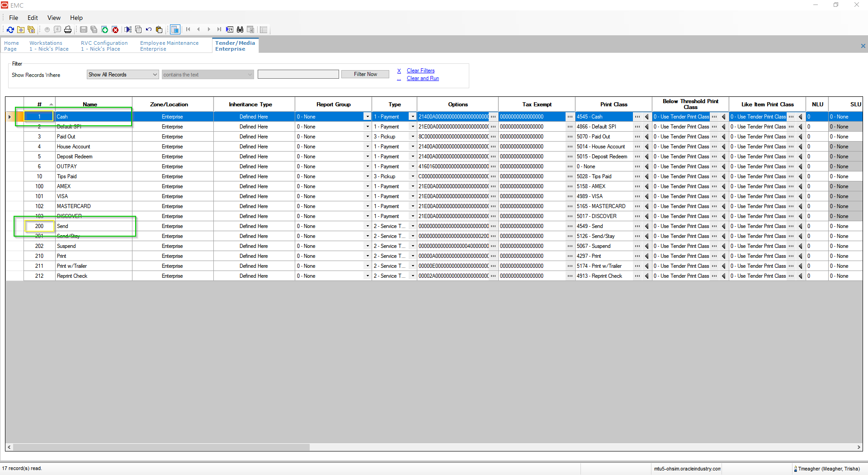The height and width of the screenshot is (475, 868).
Task: Click the Refresh records toolbar icon
Action: [10, 29]
